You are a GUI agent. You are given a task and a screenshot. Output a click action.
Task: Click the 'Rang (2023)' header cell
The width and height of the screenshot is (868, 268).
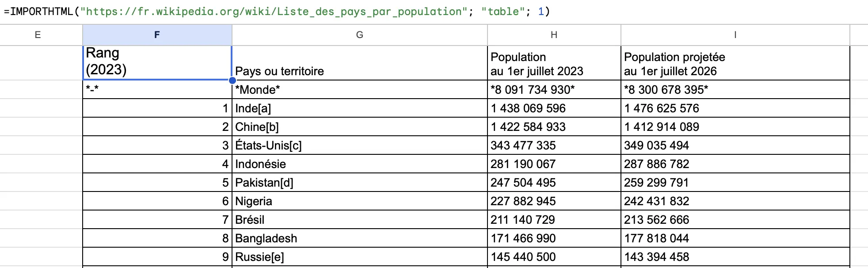157,63
